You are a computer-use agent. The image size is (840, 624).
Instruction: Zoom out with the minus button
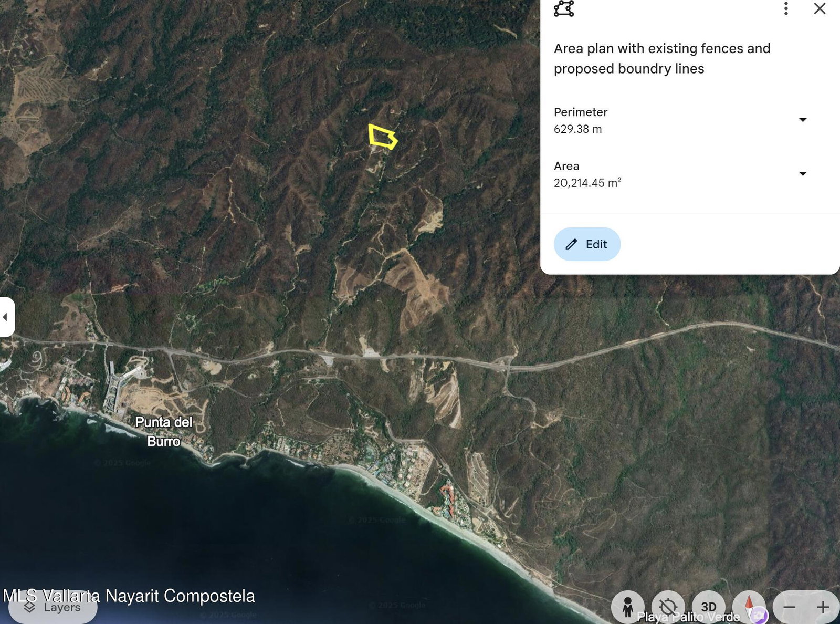pos(789,607)
